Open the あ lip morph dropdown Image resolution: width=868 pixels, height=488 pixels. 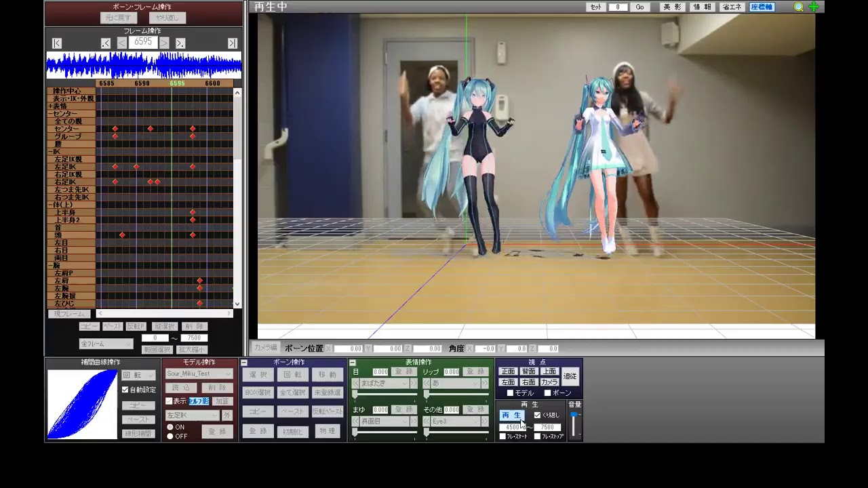point(455,384)
